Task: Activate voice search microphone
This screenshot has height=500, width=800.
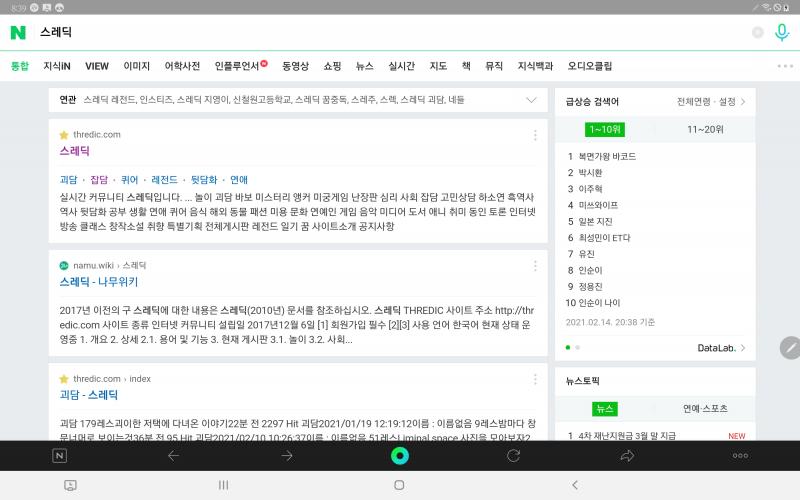Action: (782, 33)
